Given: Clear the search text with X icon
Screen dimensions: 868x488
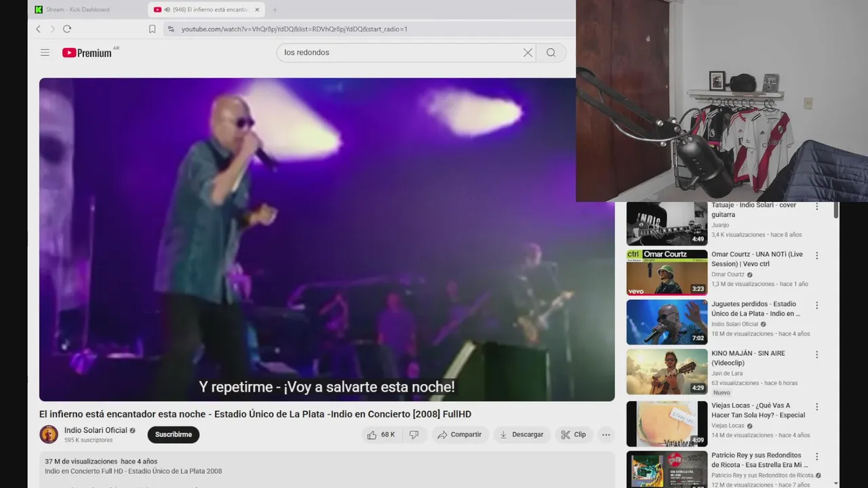Looking at the screenshot, I should point(528,52).
